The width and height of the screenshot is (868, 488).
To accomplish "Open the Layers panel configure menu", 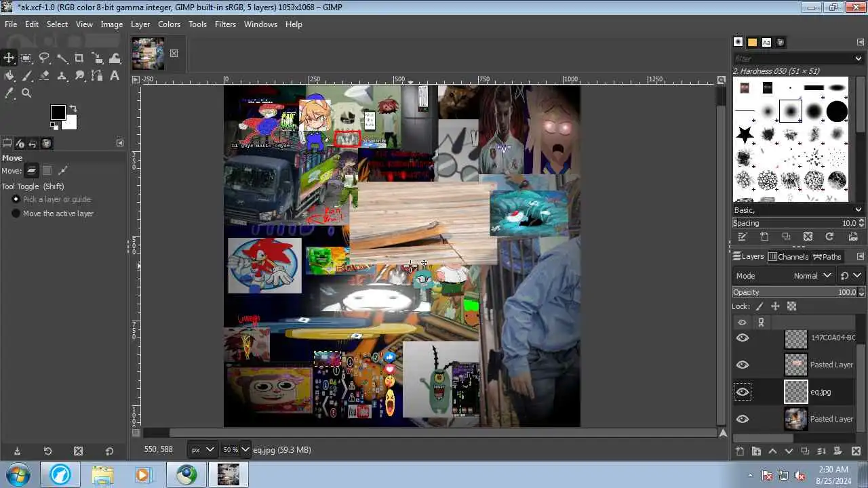I will [861, 257].
